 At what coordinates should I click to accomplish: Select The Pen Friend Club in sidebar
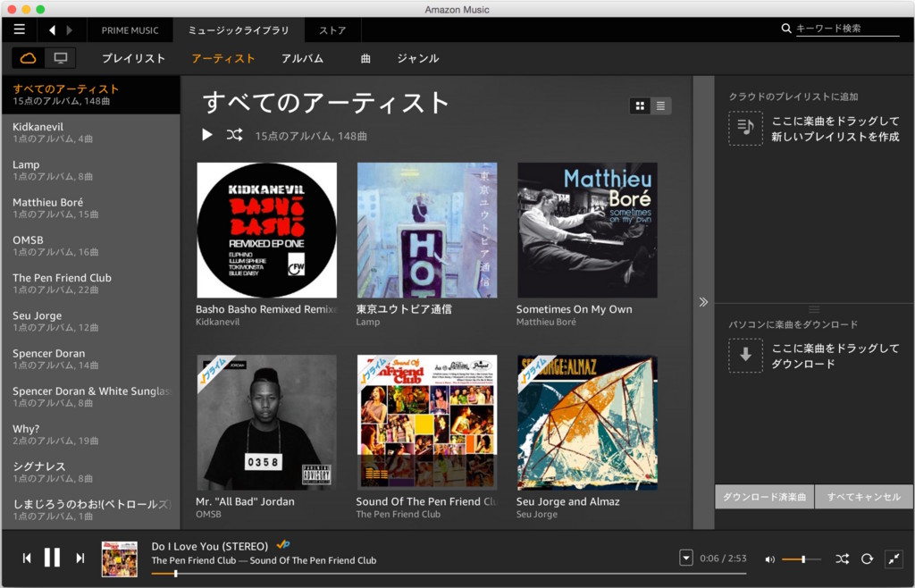[x=91, y=283]
